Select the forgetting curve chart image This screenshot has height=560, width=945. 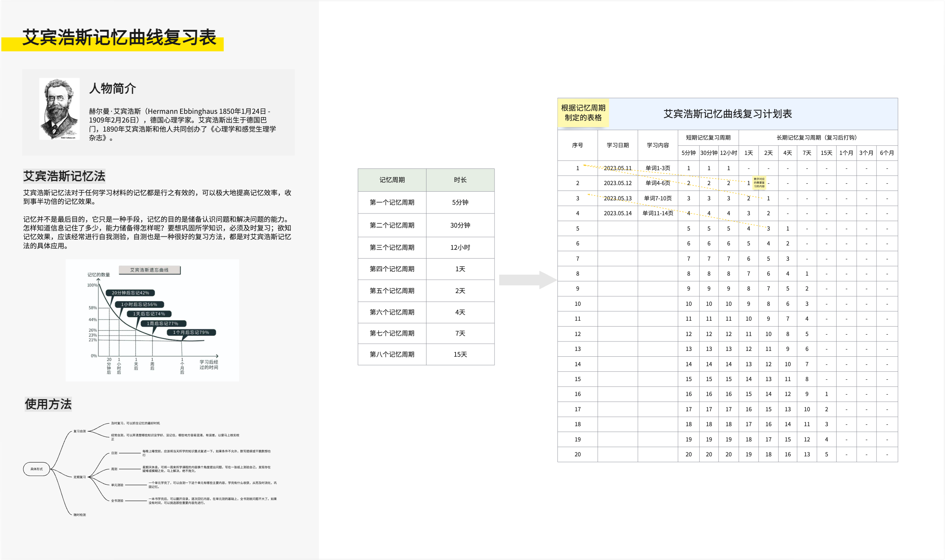pyautogui.click(x=152, y=320)
